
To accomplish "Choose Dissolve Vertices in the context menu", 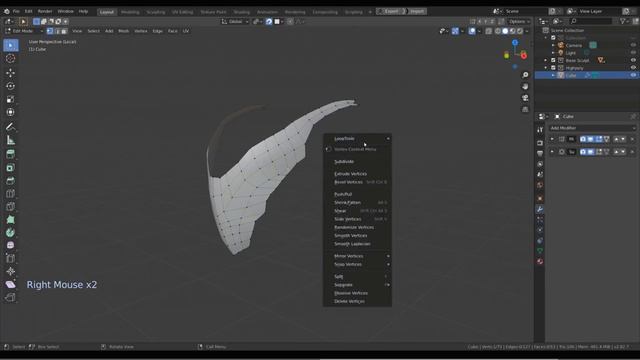I will 358,293.
